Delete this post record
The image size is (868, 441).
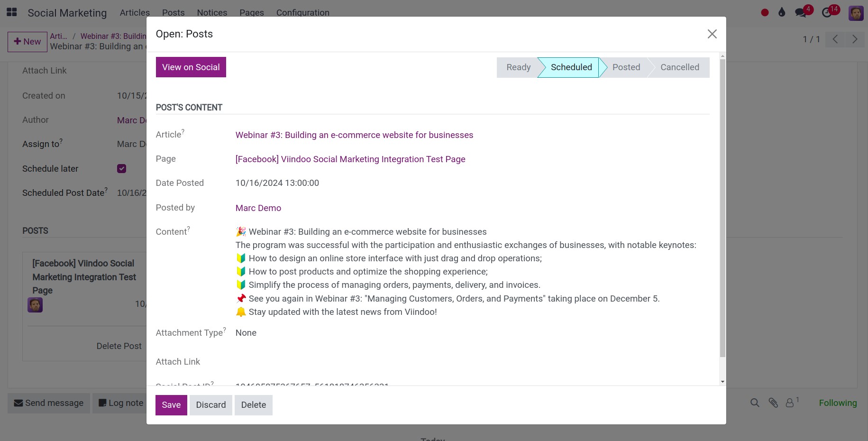(x=254, y=405)
